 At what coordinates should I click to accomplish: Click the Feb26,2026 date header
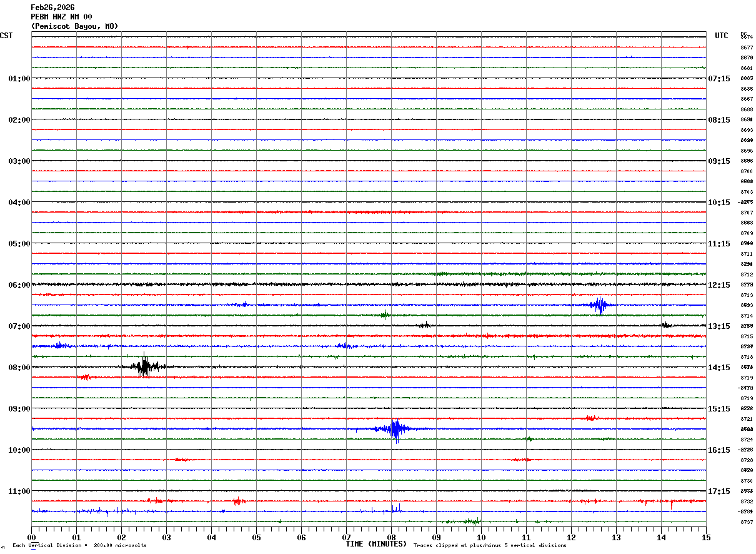(52, 8)
